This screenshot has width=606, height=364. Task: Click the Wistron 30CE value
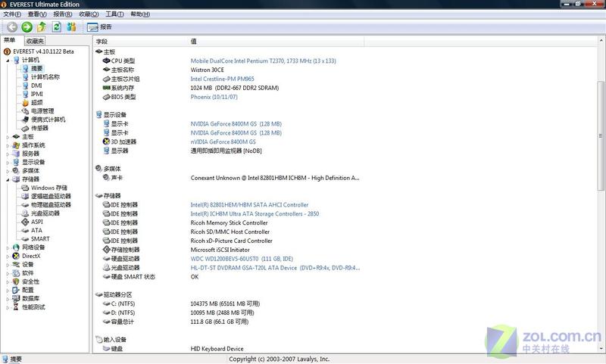(x=207, y=70)
